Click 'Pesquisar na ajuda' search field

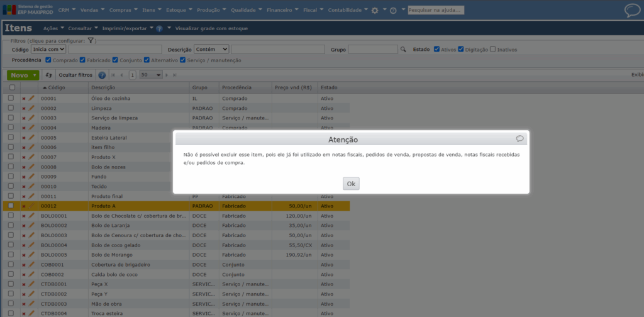pos(436,10)
